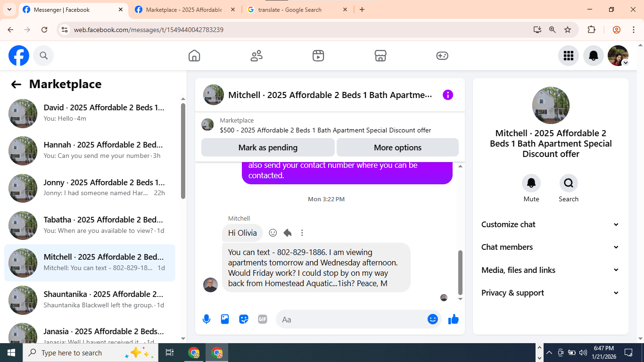Open Gaming controller icon in top navigation
Image resolution: width=644 pixels, height=362 pixels.
[442, 56]
